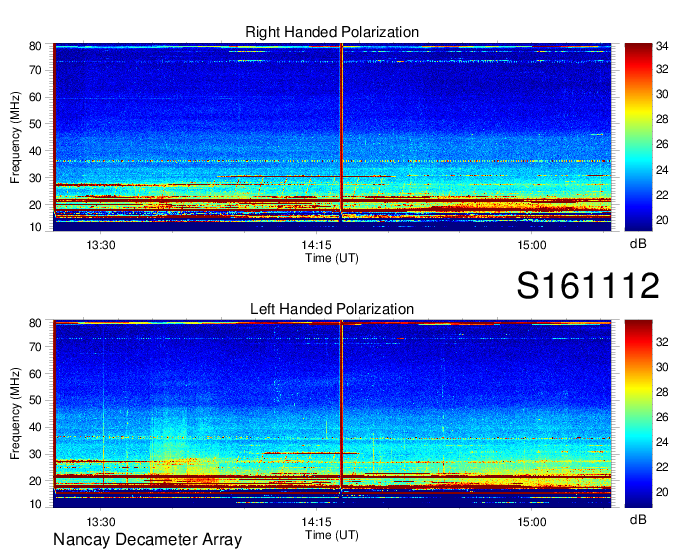Click the 10 MHz tick of the top plot

(x=35, y=227)
